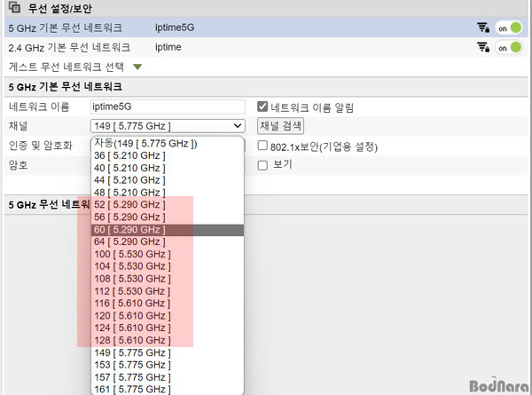Pick channel 108 [ 5.530 GHz ]
Viewport: 532px width, 395px height.
pyautogui.click(x=168, y=279)
